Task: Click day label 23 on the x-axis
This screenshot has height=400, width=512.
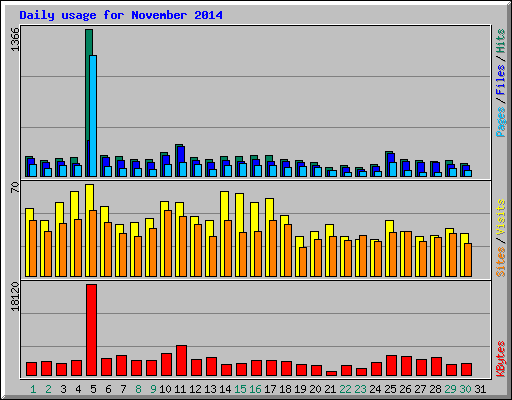Action: tap(360, 389)
